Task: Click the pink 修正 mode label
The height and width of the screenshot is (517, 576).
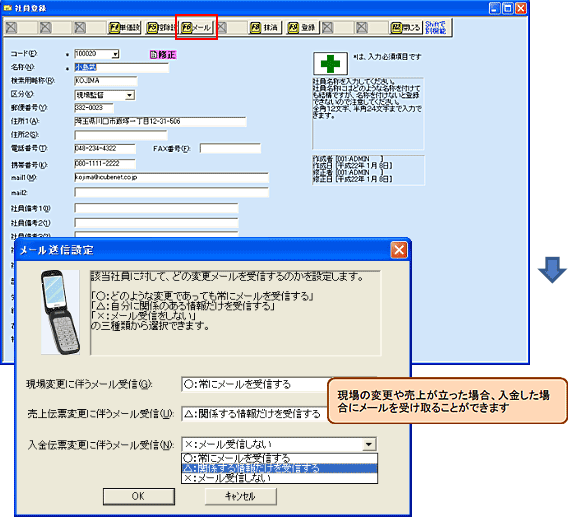Action: point(163,55)
